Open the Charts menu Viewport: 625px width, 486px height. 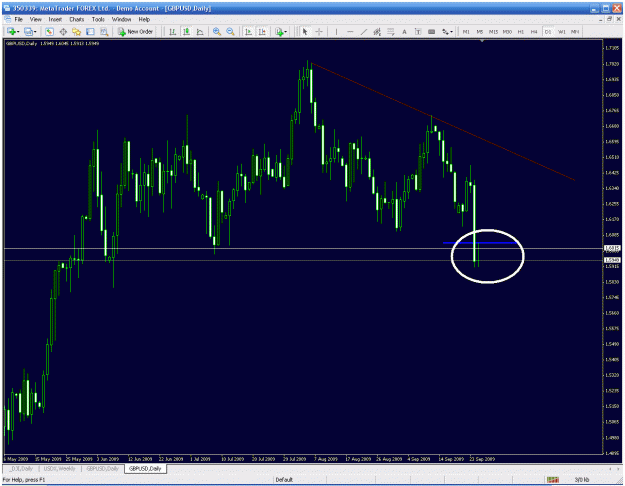point(77,19)
